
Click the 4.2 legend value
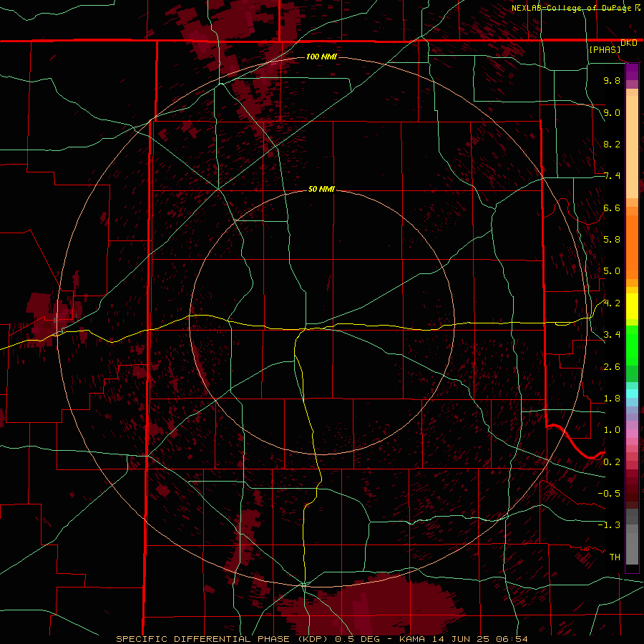pyautogui.click(x=612, y=303)
